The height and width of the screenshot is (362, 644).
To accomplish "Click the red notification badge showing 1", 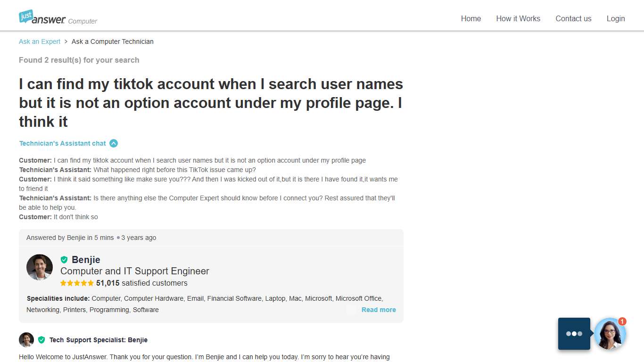I will (x=622, y=322).
